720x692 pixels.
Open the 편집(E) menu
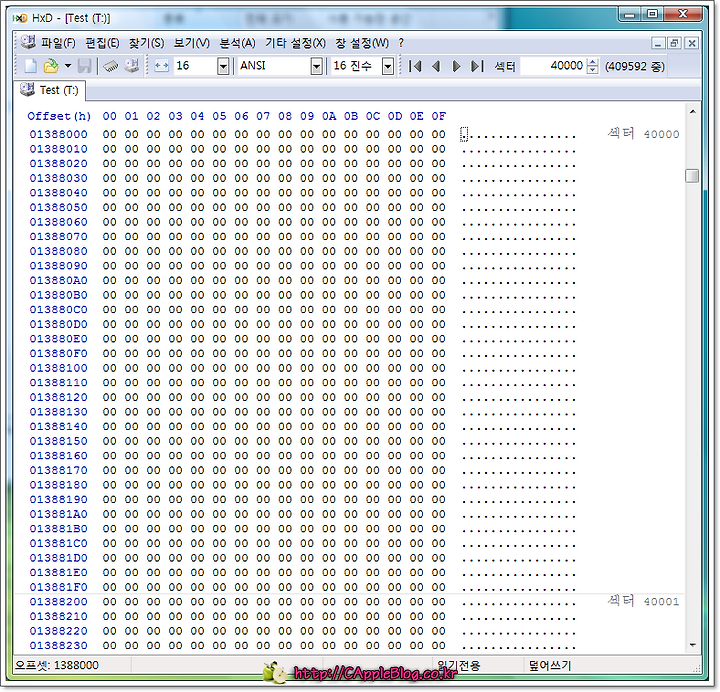[x=102, y=43]
